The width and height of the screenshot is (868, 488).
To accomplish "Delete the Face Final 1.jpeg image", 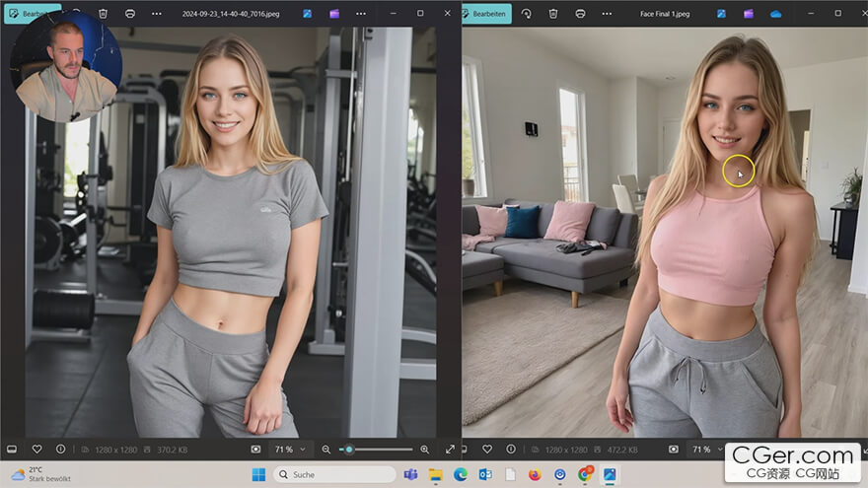I will (552, 14).
